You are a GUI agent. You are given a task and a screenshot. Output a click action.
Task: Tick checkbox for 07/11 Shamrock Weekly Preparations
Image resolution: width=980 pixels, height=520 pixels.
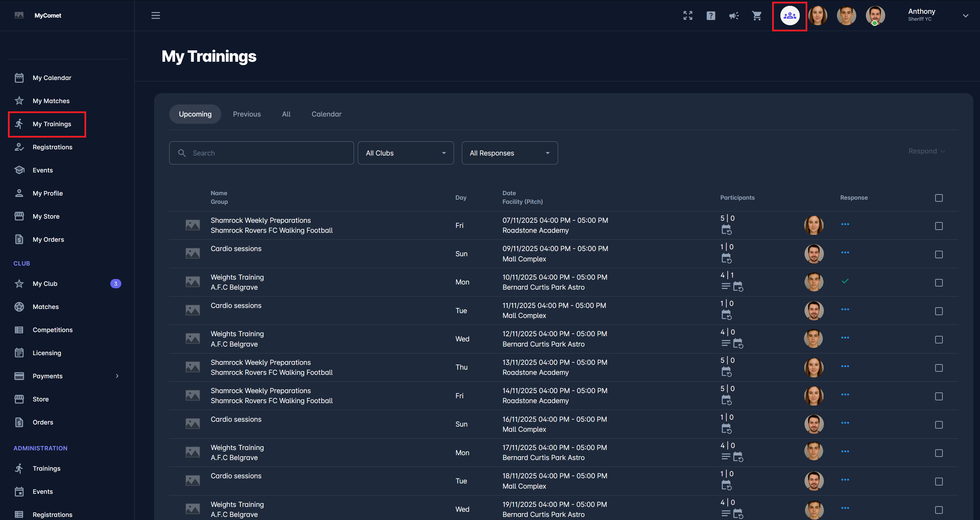click(x=939, y=226)
